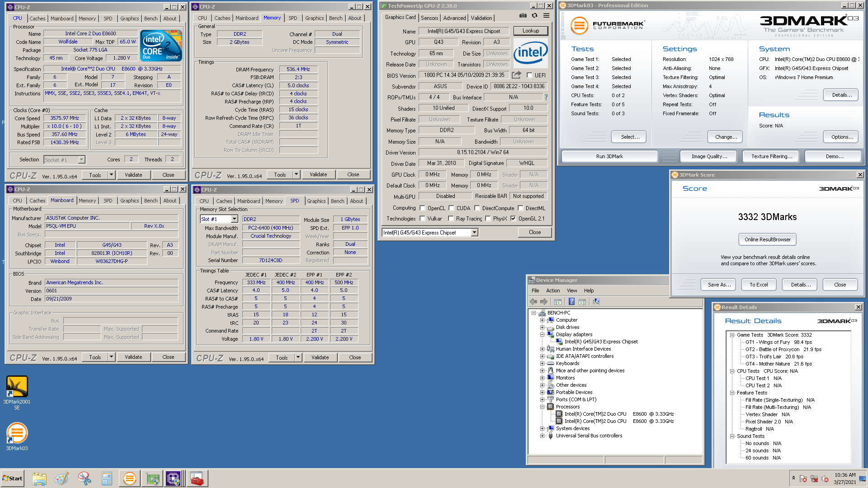Open GPU selection dropdown in GPU-Z
This screenshot has width=868, height=488.
pyautogui.click(x=474, y=233)
